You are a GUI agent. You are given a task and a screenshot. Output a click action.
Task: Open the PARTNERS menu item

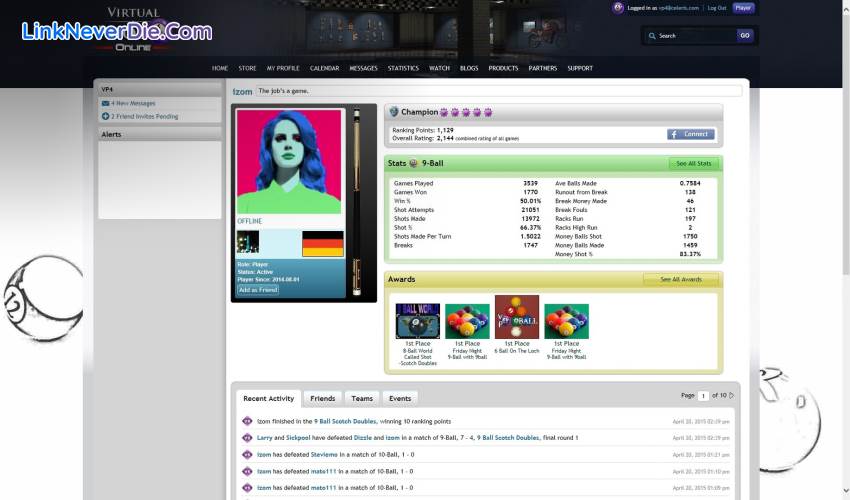click(543, 68)
